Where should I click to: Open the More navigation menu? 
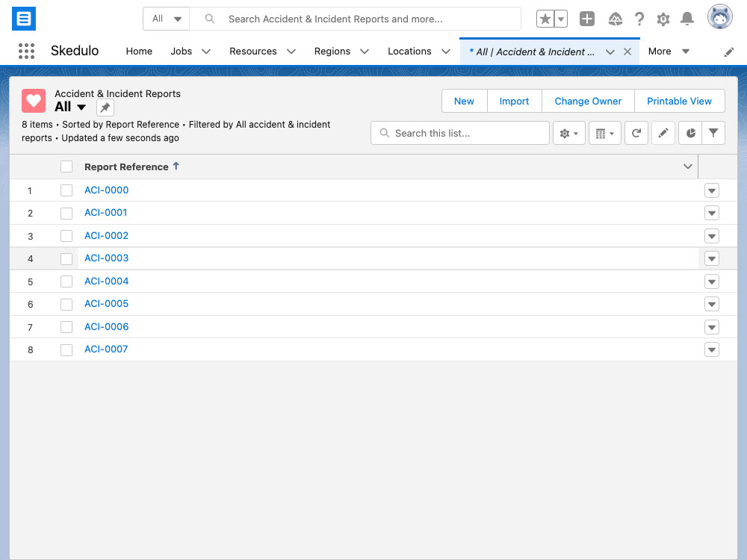point(669,52)
